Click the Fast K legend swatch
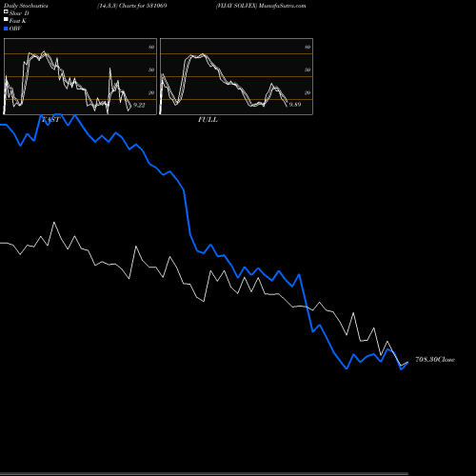 [x=6, y=19]
